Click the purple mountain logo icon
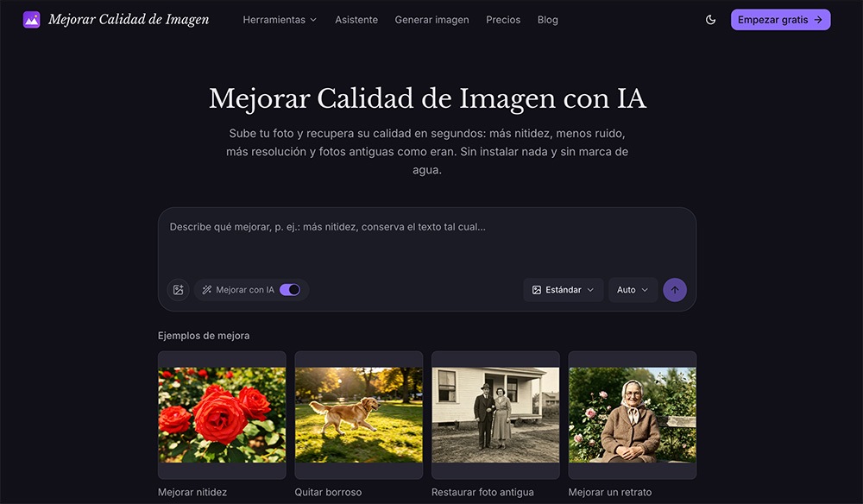 [31, 20]
